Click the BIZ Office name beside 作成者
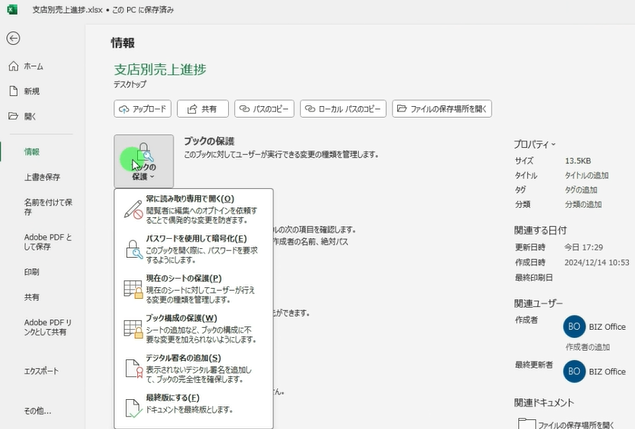This screenshot has height=429, width=635. [607, 327]
